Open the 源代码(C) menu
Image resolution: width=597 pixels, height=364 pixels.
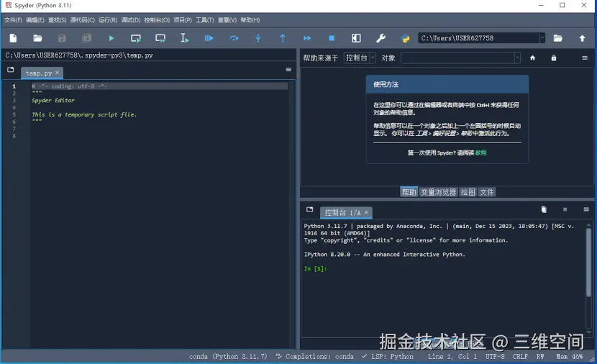tap(82, 20)
